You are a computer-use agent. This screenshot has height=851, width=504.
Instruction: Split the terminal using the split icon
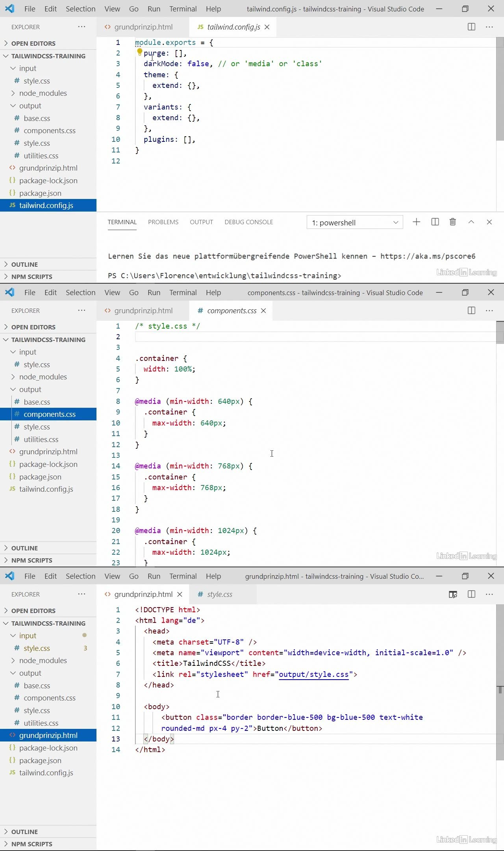tap(435, 222)
